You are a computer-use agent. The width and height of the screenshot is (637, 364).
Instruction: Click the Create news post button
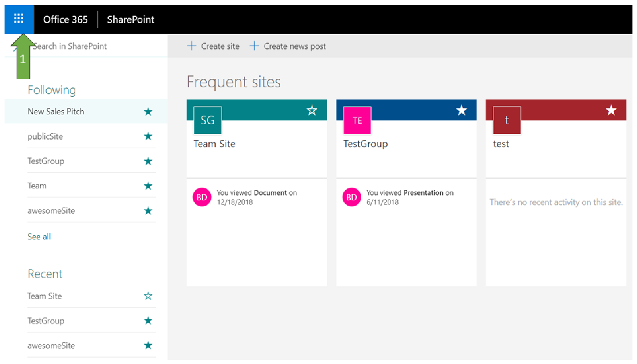click(288, 46)
